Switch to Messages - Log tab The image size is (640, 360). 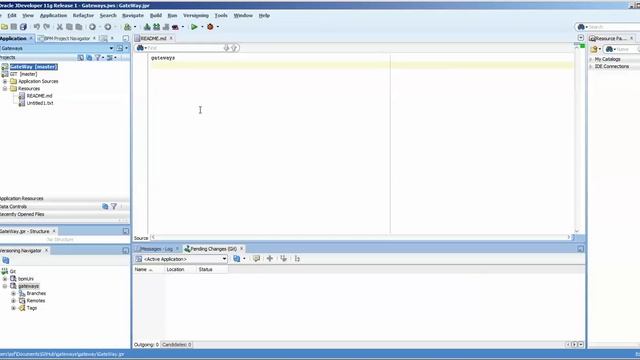coord(156,249)
